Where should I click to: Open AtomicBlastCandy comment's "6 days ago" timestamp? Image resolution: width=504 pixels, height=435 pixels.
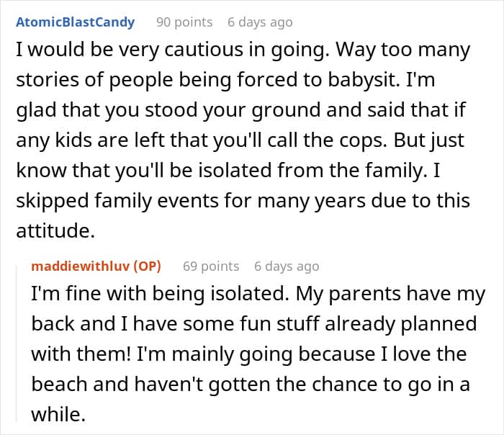(259, 22)
